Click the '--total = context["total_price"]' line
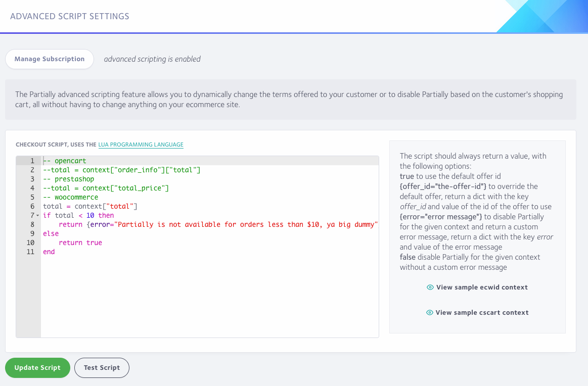Screen dimensions: 588x386 [x=106, y=188]
